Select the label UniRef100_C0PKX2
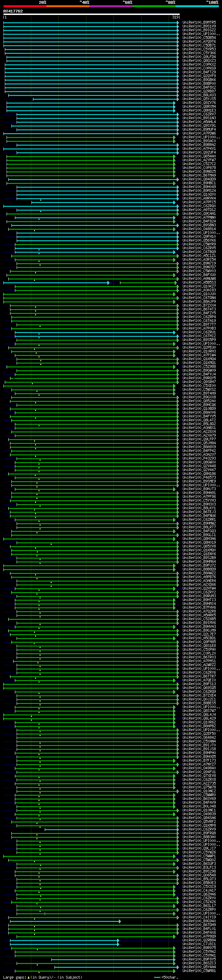 (199, 64)
